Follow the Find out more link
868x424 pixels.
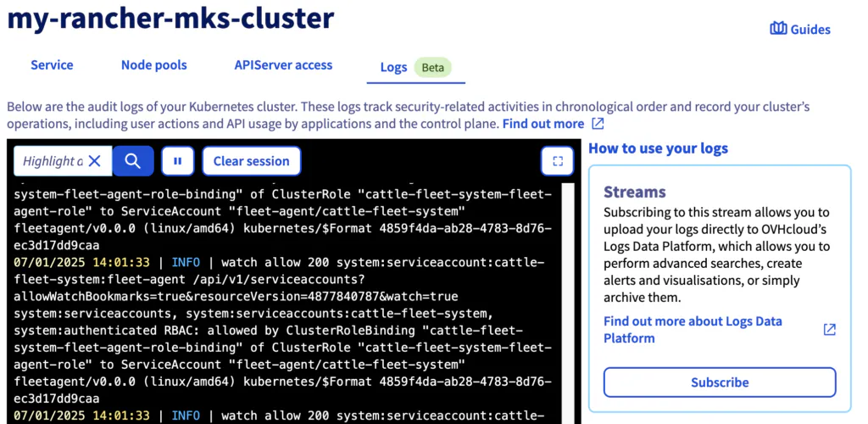point(543,124)
